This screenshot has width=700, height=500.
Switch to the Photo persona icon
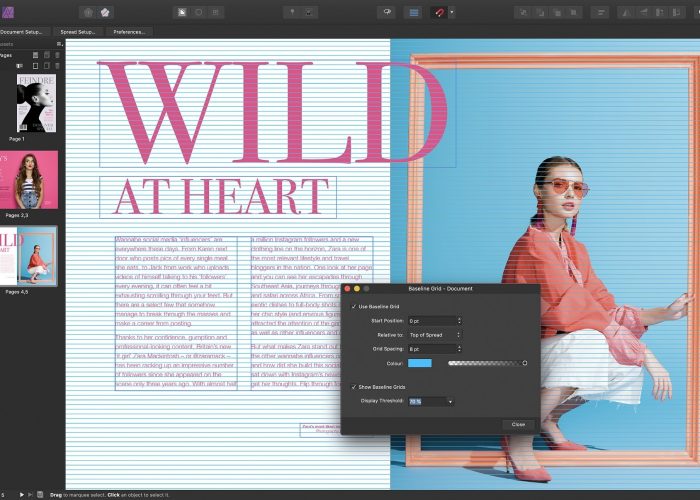click(105, 12)
